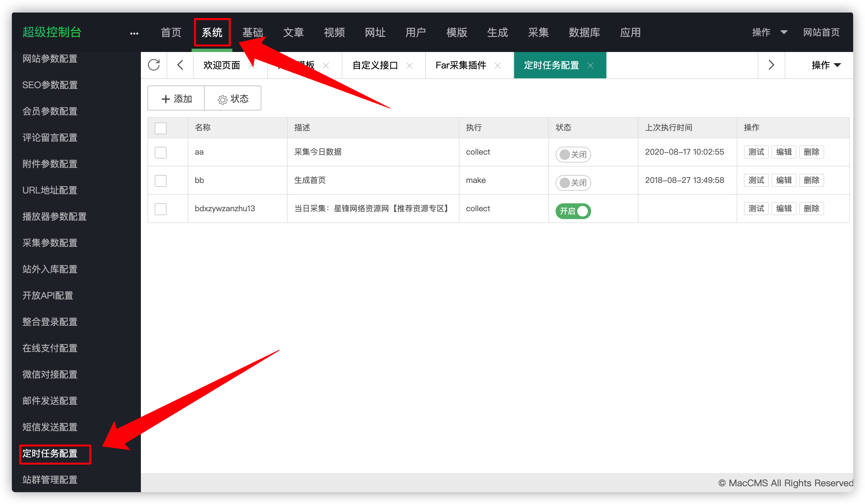The width and height of the screenshot is (865, 504).
Task: Go to 网站首页 link
Action: point(821,32)
